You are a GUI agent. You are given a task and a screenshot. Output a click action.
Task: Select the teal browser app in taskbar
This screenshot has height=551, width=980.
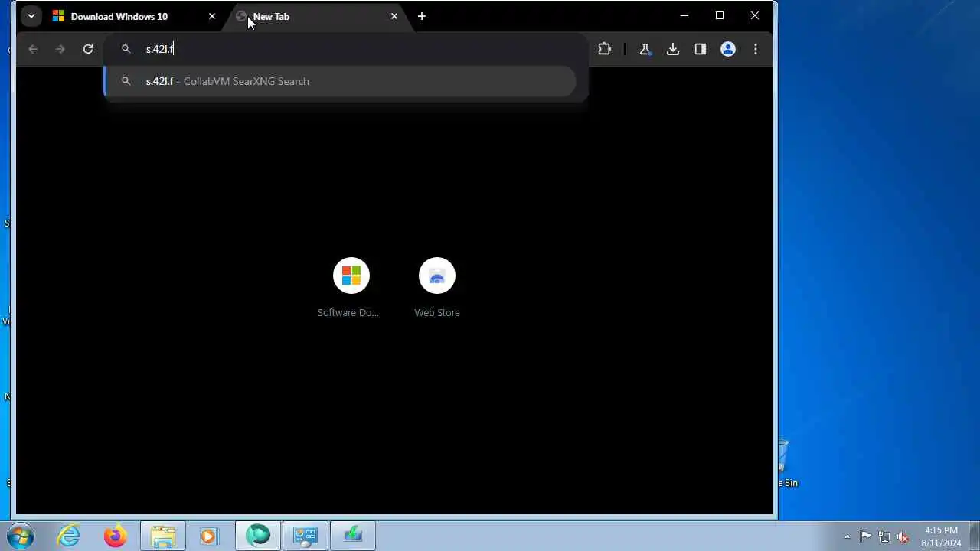(x=258, y=536)
